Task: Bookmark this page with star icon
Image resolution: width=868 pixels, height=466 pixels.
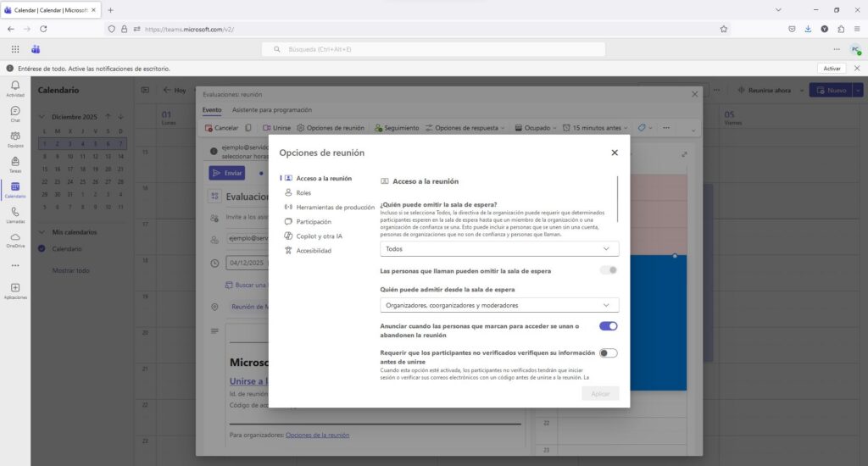Action: [x=724, y=30]
